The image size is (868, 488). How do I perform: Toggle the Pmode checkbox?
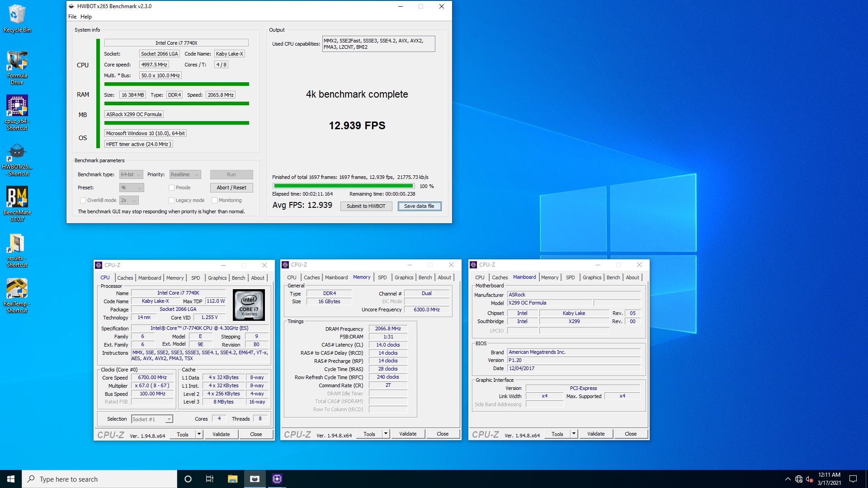pos(172,188)
